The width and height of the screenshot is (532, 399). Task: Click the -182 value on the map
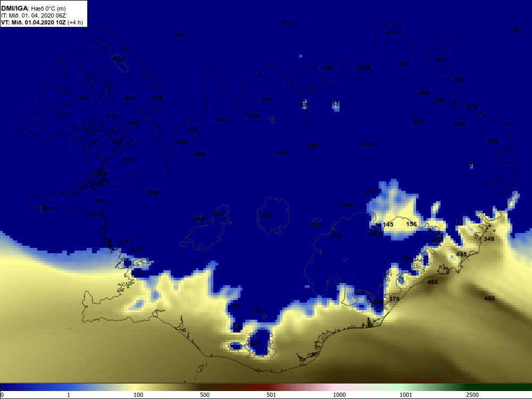point(257,310)
